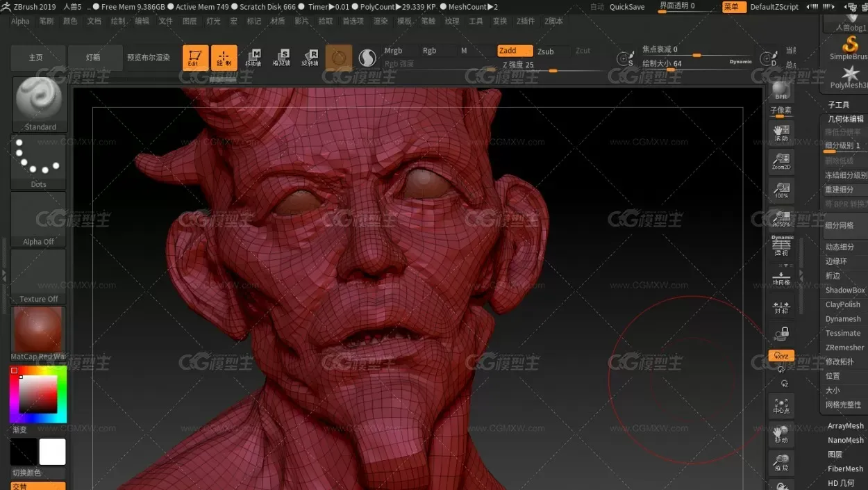Adjust the 细分级别 subdivision level slider
This screenshot has width=868, height=490.
point(844,146)
